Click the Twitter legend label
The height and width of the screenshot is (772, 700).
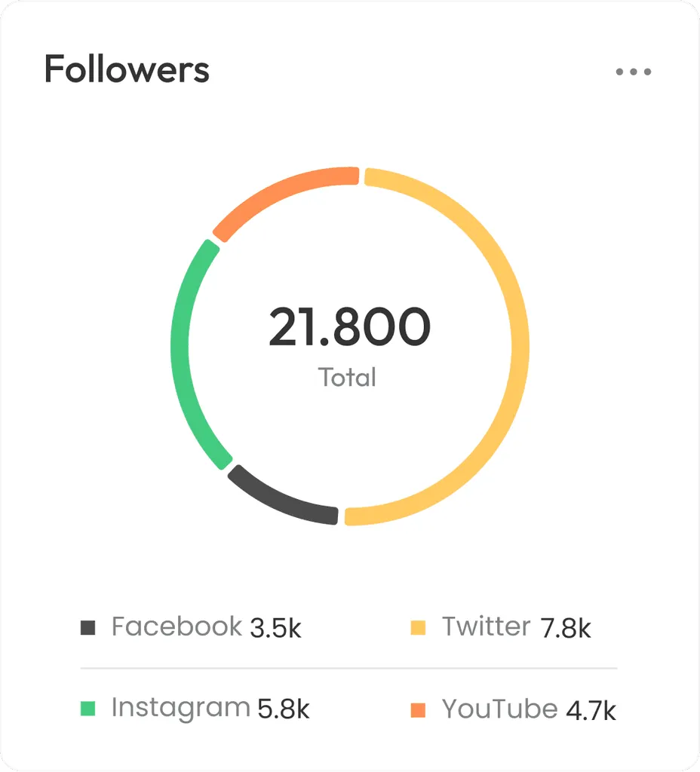pyautogui.click(x=487, y=626)
